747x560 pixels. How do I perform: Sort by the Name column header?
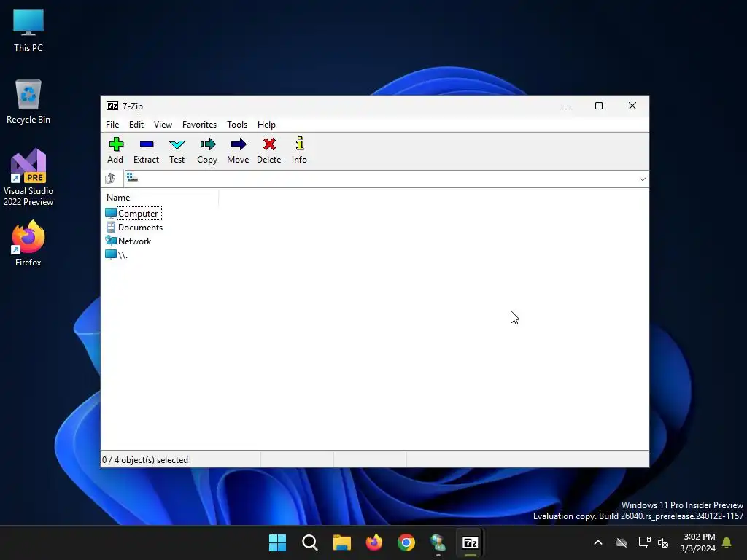point(160,197)
